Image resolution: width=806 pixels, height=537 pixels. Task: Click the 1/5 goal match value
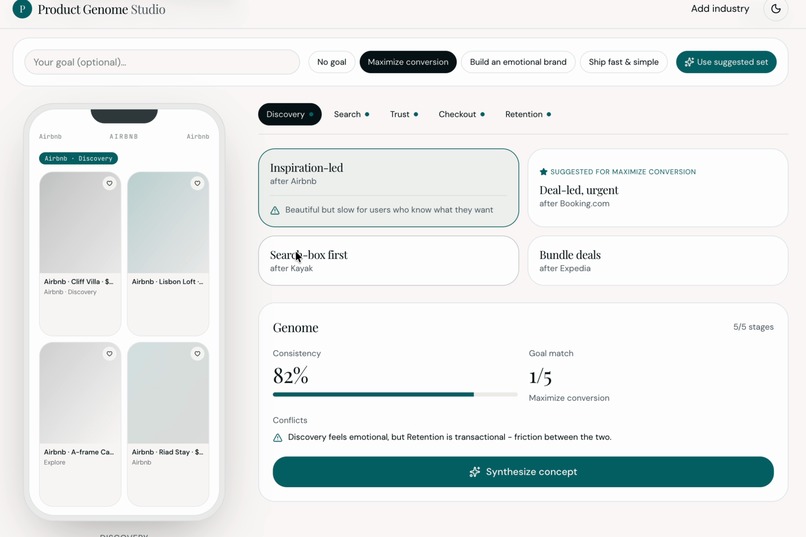pyautogui.click(x=540, y=377)
